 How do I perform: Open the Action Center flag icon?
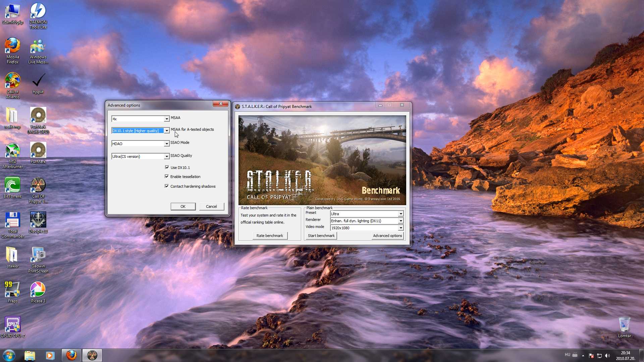coord(591,356)
